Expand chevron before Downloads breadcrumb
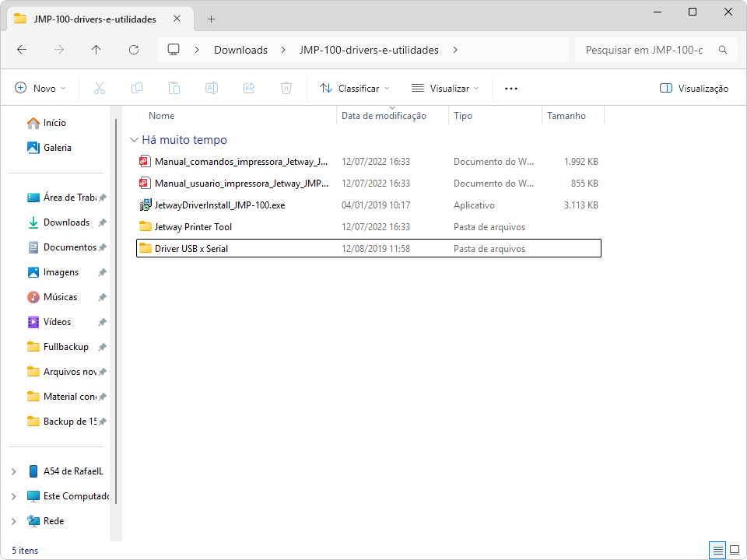The height and width of the screenshot is (560, 747). [197, 50]
